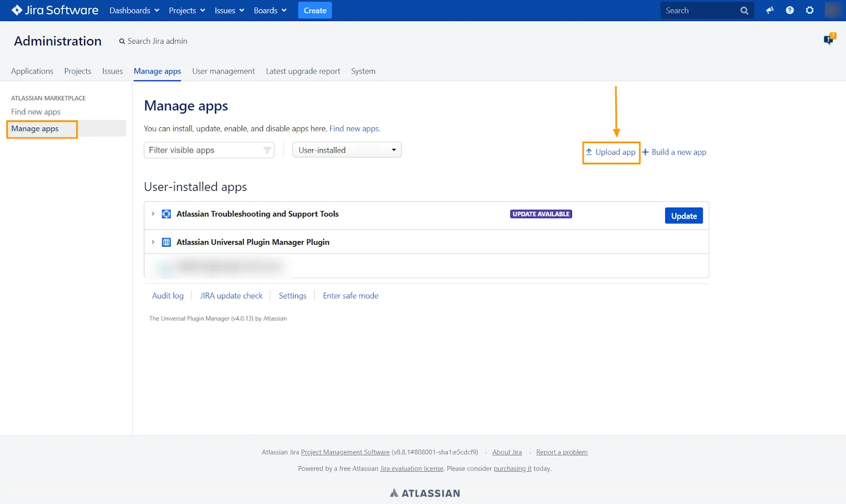Open the Projects dropdown in top bar
Screen dimensions: 846x504
click(187, 11)
